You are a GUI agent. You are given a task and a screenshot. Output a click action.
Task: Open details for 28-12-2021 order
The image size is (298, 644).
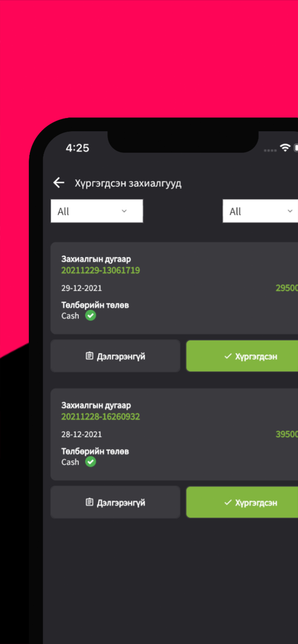[115, 502]
